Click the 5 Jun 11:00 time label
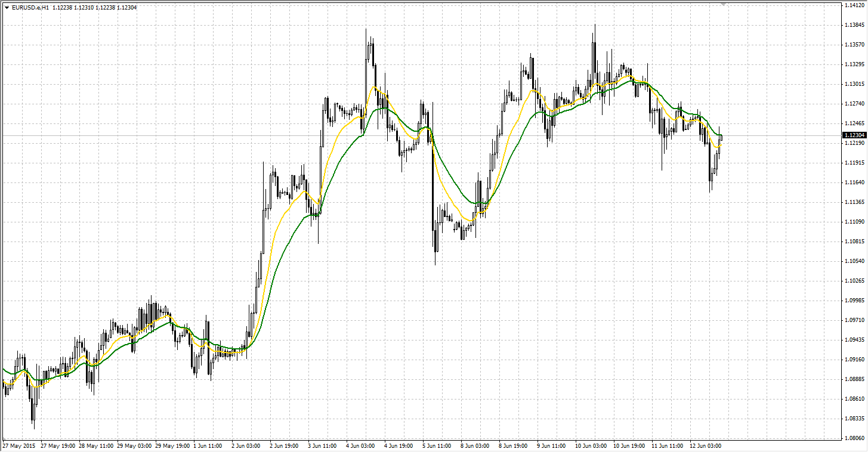The image size is (868, 452). 438,445
